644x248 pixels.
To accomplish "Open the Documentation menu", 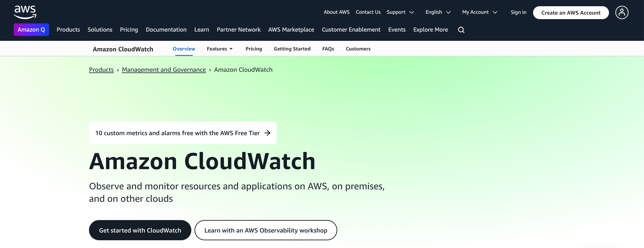I will 166,30.
